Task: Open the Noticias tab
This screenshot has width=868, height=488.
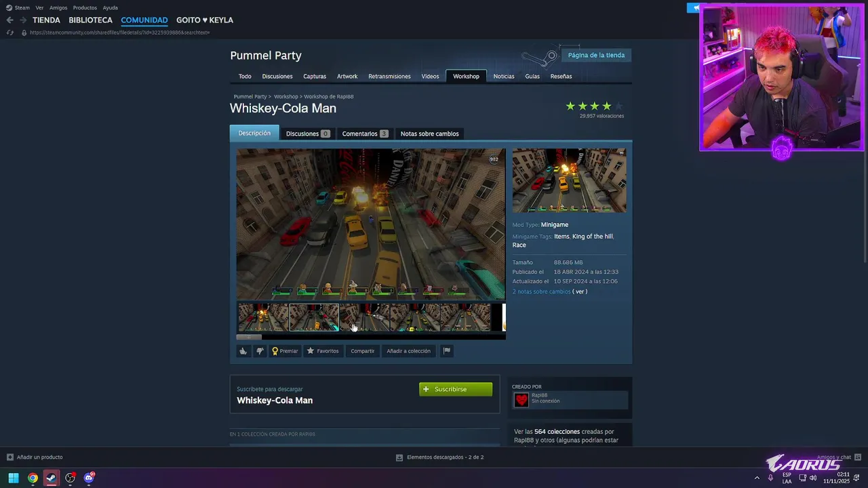Action: 504,77
